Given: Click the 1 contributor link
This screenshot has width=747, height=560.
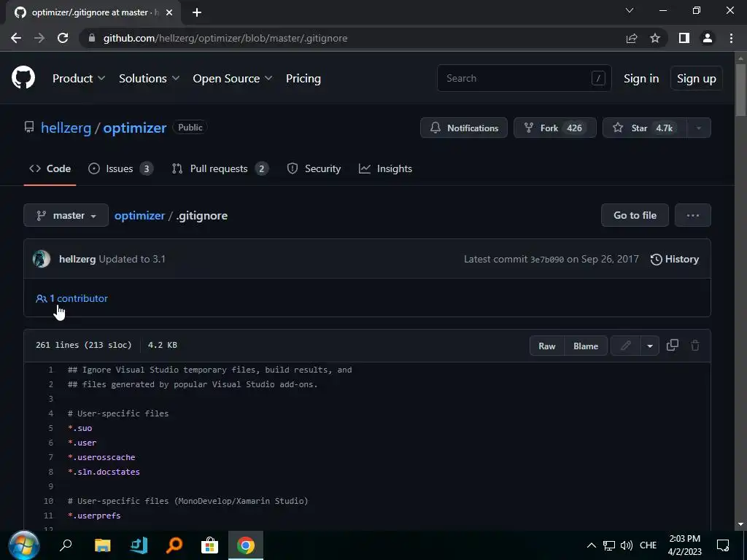Looking at the screenshot, I should pyautogui.click(x=72, y=298).
